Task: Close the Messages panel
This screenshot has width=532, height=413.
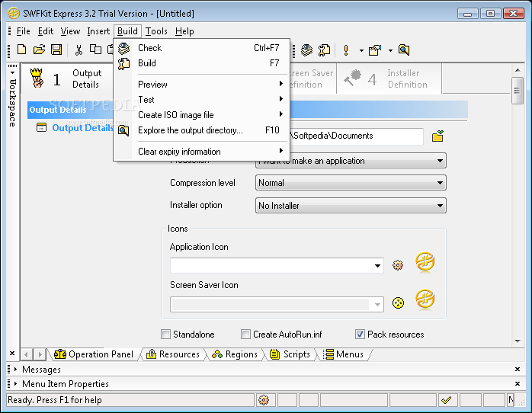Action: [518, 370]
